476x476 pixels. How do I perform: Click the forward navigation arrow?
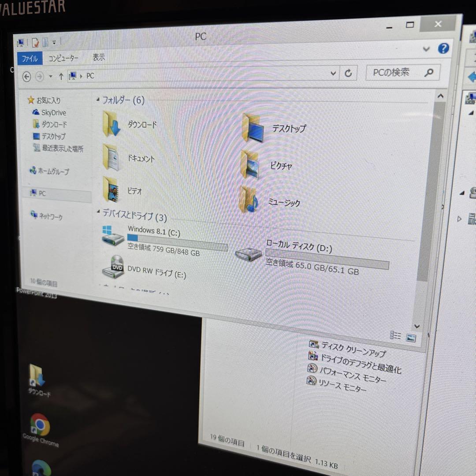click(40, 77)
